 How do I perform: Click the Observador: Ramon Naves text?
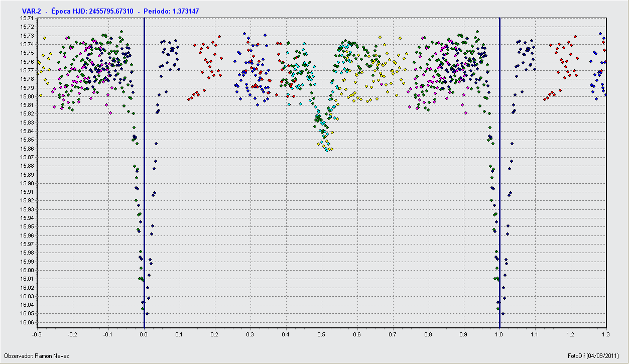(x=36, y=356)
